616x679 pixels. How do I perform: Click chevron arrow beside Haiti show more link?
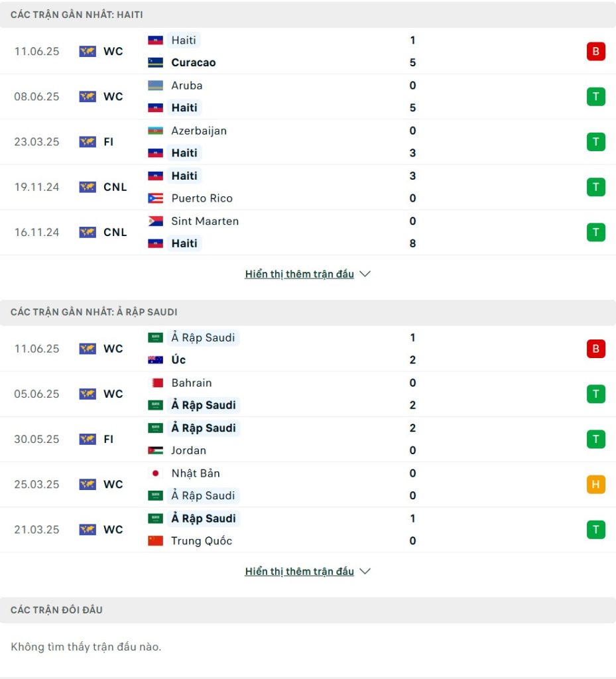pyautogui.click(x=365, y=274)
